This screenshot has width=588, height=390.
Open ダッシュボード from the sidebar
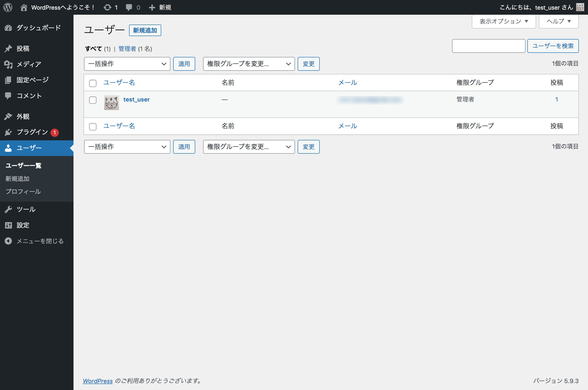click(38, 28)
